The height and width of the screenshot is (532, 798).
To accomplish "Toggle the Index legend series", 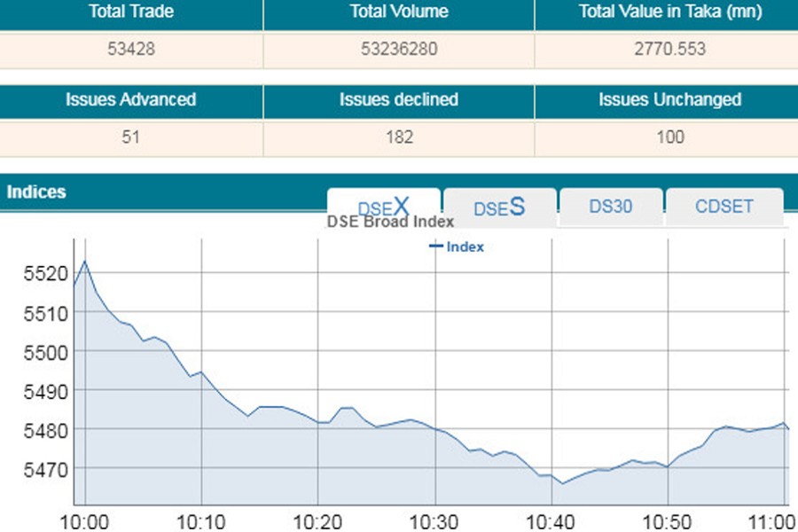I will point(457,246).
